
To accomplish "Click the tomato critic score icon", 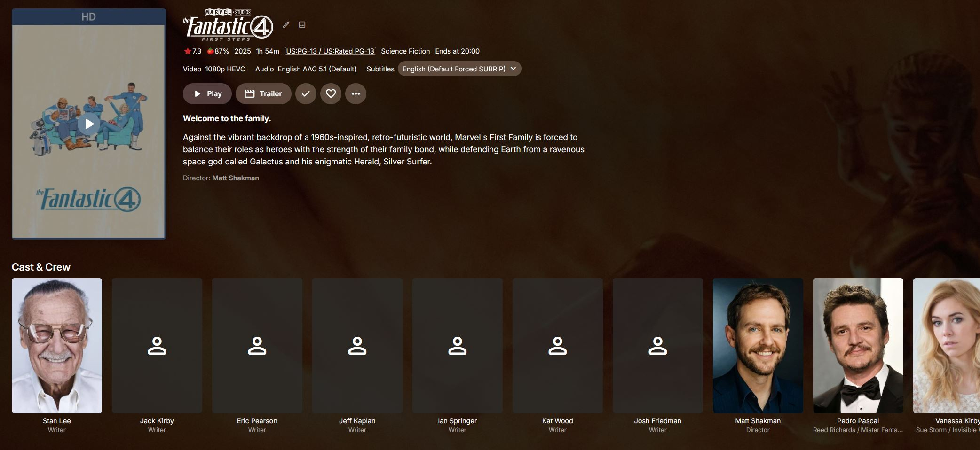I will click(x=210, y=51).
